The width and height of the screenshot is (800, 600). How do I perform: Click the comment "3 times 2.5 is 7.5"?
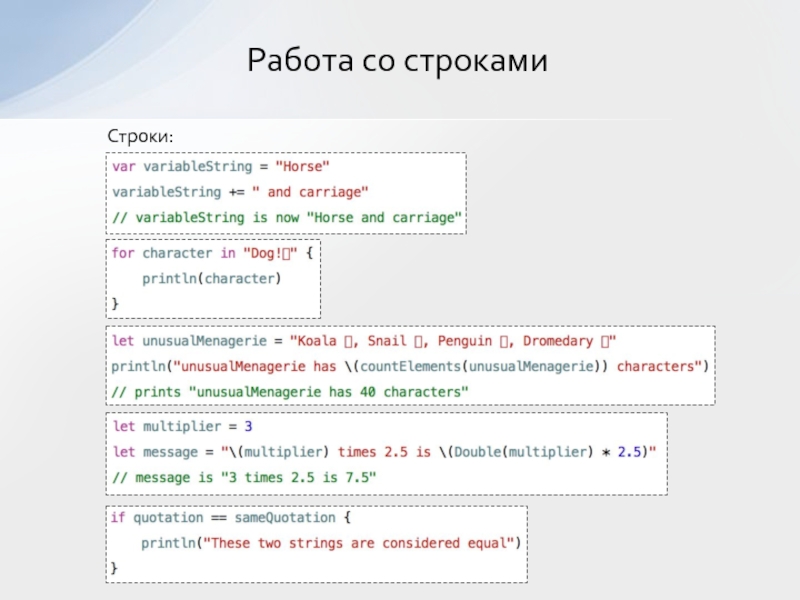coord(244,478)
